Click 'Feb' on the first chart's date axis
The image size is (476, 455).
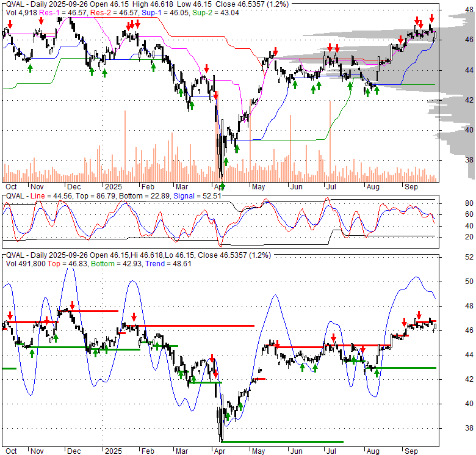coord(148,187)
